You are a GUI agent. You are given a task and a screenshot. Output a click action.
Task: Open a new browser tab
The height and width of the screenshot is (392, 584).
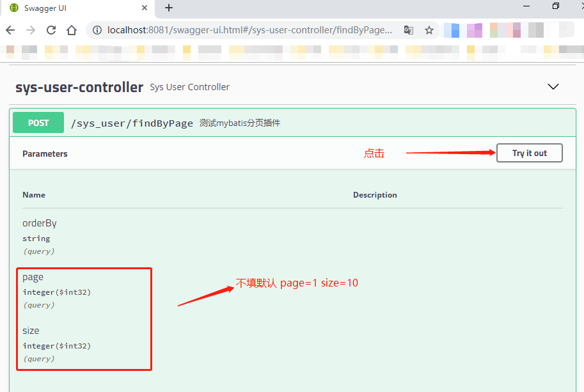point(169,8)
